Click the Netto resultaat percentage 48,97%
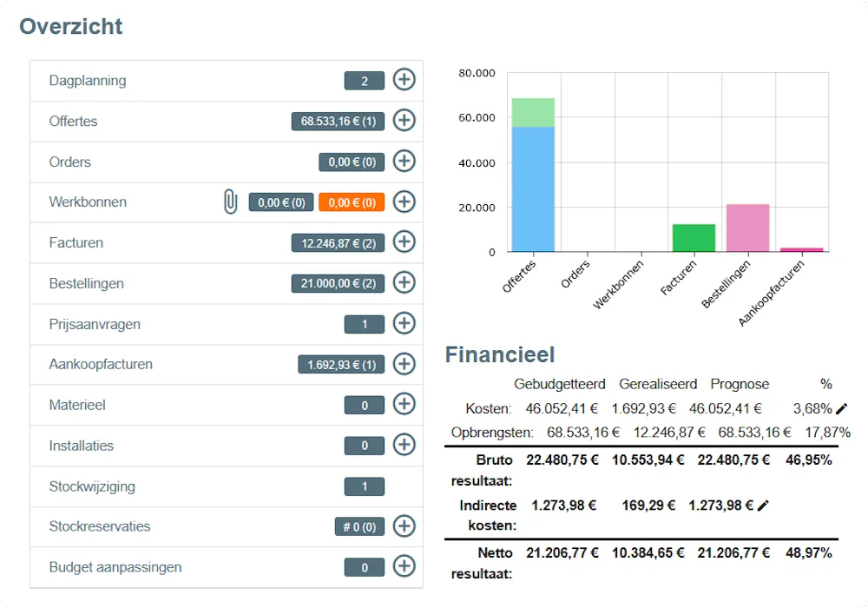This screenshot has height=608, width=868. tap(809, 552)
